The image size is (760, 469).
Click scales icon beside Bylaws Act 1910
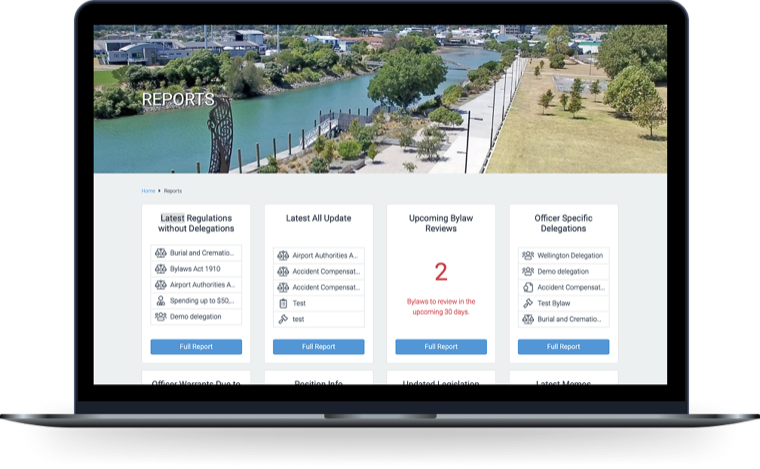[160, 269]
